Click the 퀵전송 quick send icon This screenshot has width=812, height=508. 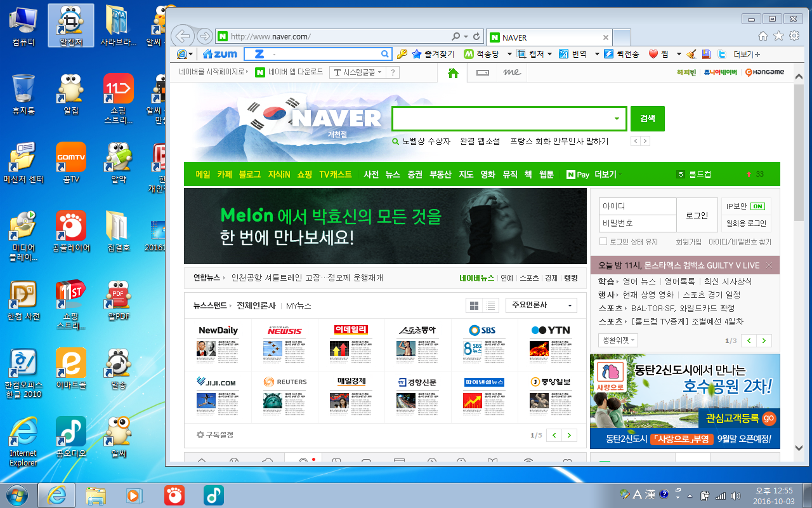pyautogui.click(x=608, y=55)
